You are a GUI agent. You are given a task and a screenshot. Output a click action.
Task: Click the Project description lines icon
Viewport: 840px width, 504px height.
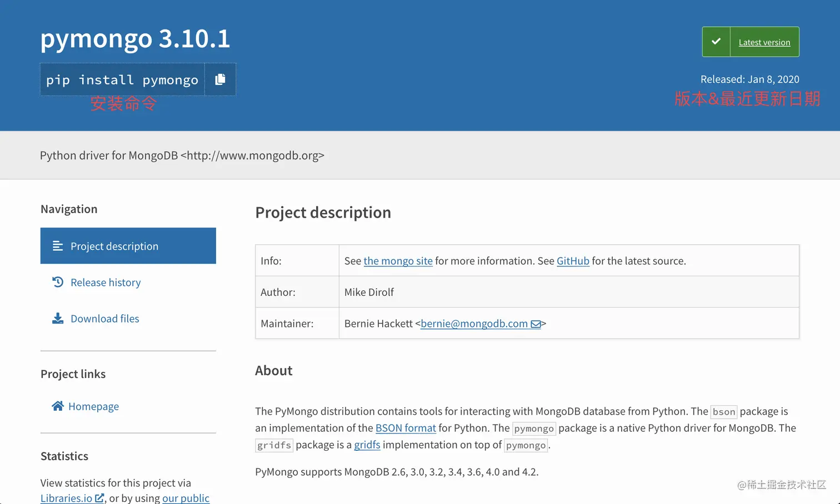click(58, 246)
